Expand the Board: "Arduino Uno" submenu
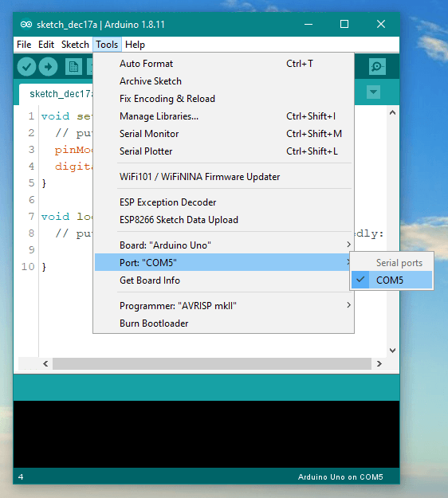 point(224,245)
